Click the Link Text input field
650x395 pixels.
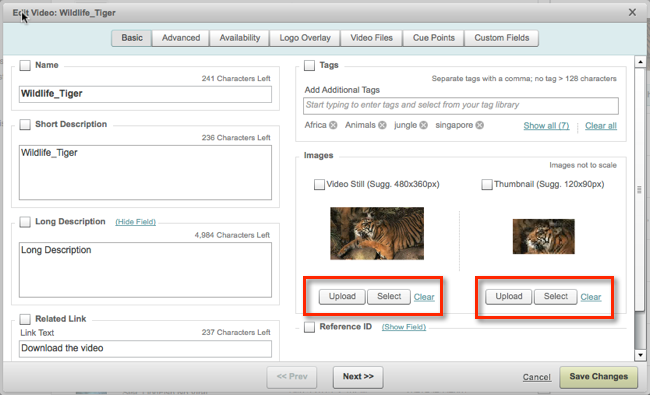click(145, 349)
